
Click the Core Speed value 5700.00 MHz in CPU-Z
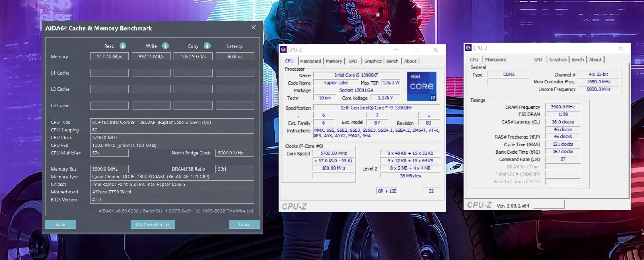[334, 153]
